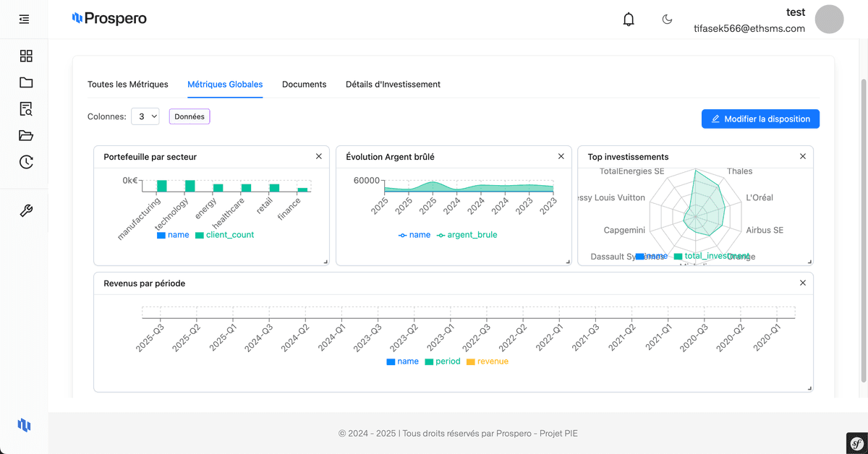
Task: Close the Top investissements widget
Action: [x=803, y=156]
